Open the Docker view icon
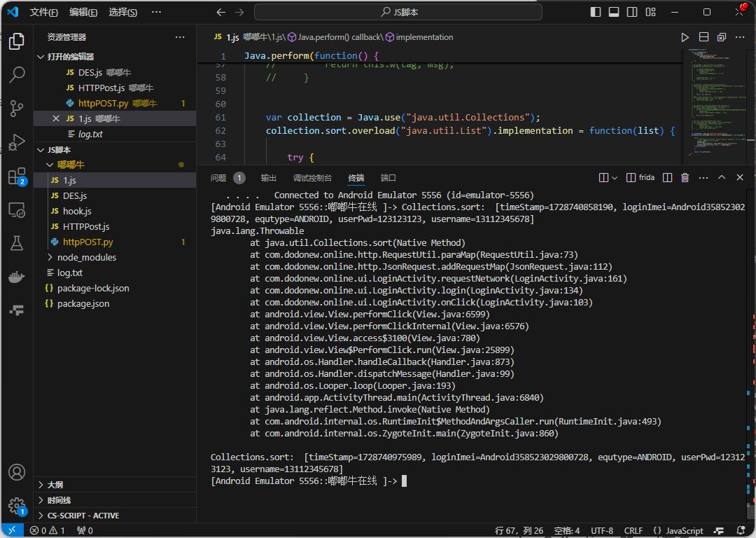This screenshot has width=756, height=538. (x=17, y=277)
